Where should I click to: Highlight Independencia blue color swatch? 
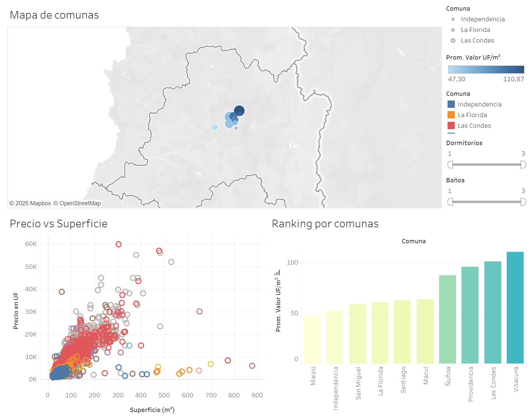[x=451, y=104]
